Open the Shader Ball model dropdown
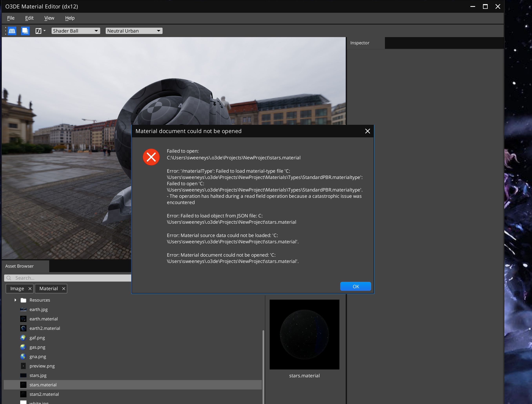The image size is (532, 404). click(75, 31)
